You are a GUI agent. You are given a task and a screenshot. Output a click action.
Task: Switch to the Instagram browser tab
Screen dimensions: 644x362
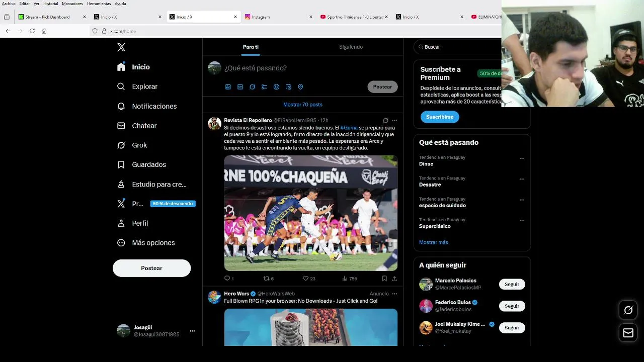(x=278, y=17)
